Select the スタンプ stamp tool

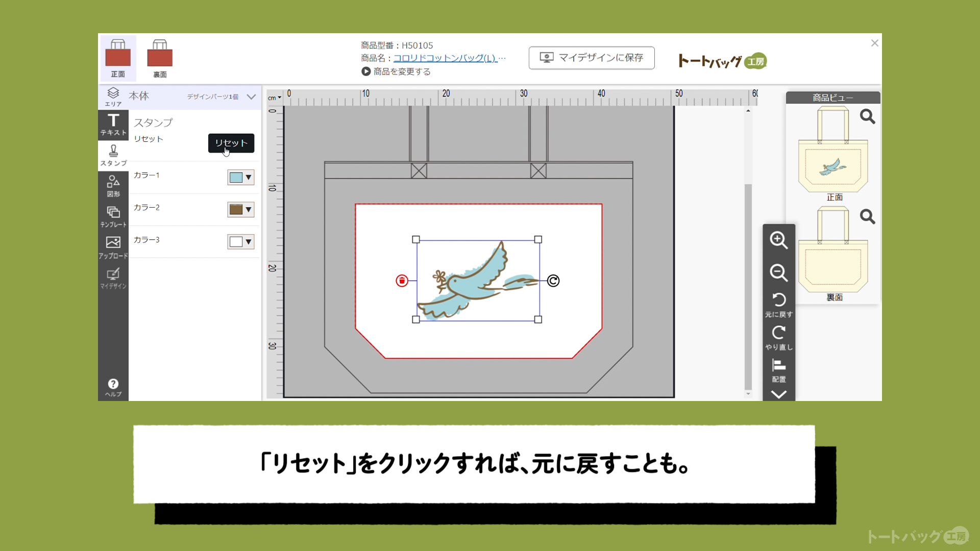coord(113,156)
